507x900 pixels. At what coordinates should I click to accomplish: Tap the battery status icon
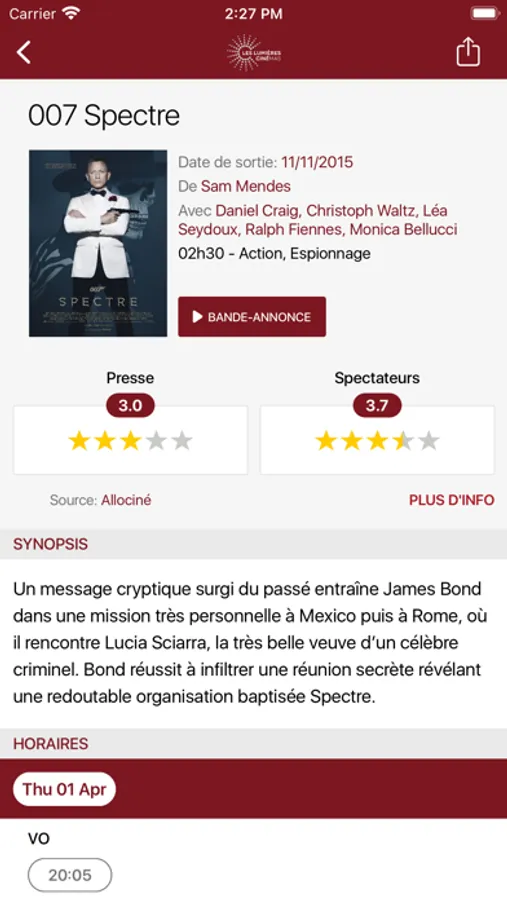click(484, 14)
